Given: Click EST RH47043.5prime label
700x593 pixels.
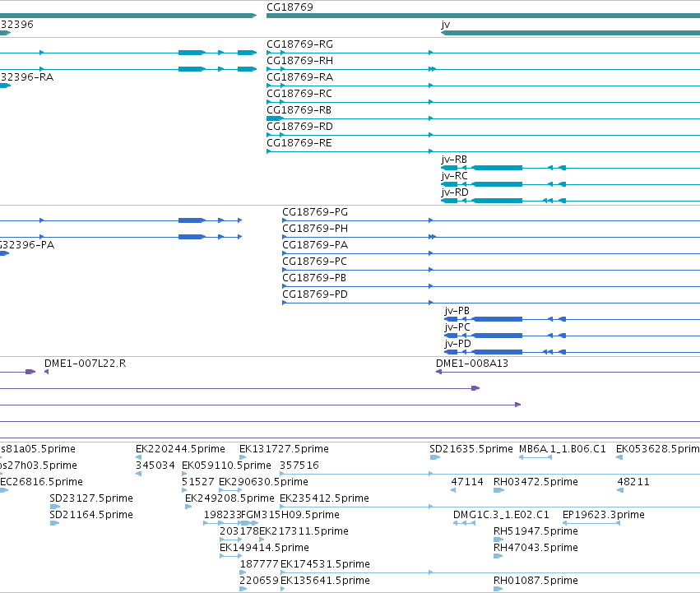Looking at the screenshot, I should [x=535, y=548].
